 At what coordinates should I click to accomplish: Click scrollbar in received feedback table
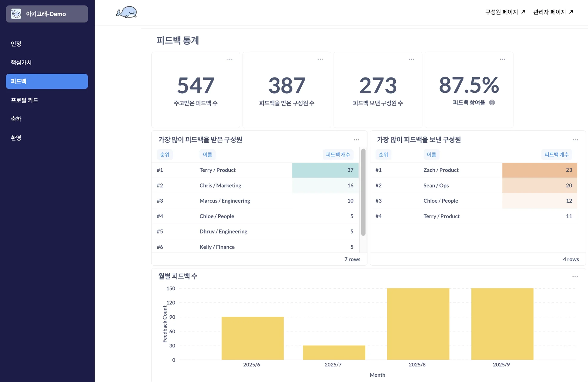point(363,192)
